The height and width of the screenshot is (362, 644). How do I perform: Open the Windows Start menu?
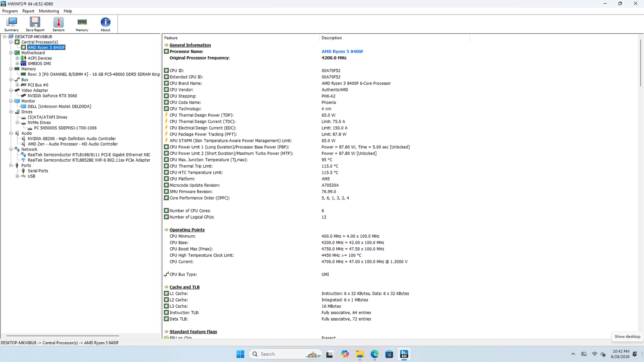coord(240,354)
